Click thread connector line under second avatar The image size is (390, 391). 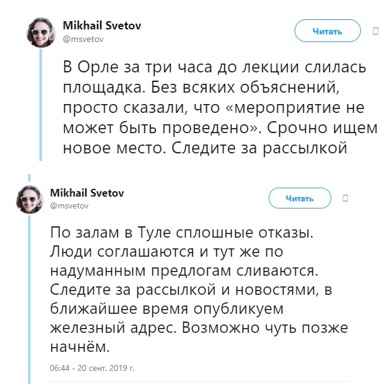(x=30, y=298)
